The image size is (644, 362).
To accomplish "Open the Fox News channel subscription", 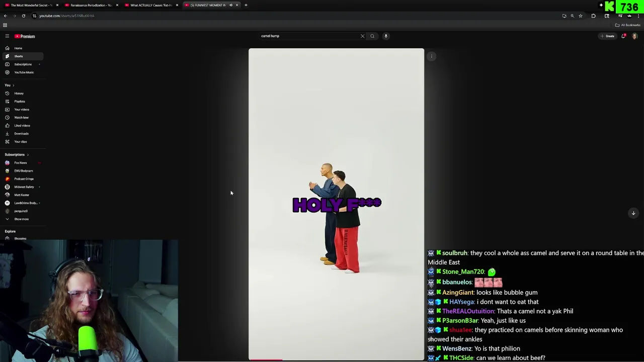I will point(22,163).
